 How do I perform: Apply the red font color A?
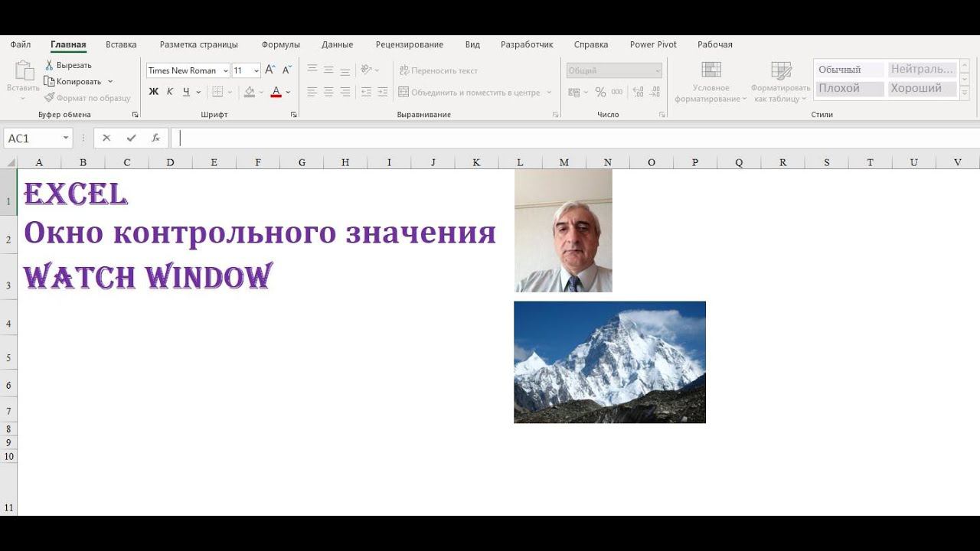coord(276,92)
